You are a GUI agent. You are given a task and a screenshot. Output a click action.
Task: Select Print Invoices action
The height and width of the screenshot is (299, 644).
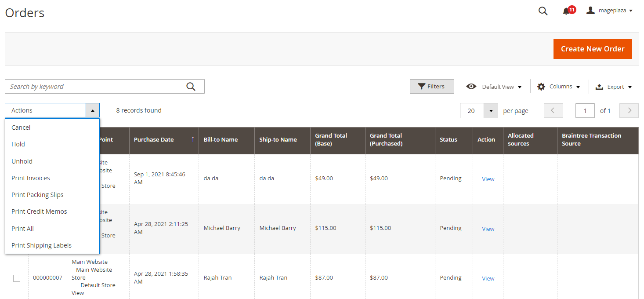pos(52,178)
